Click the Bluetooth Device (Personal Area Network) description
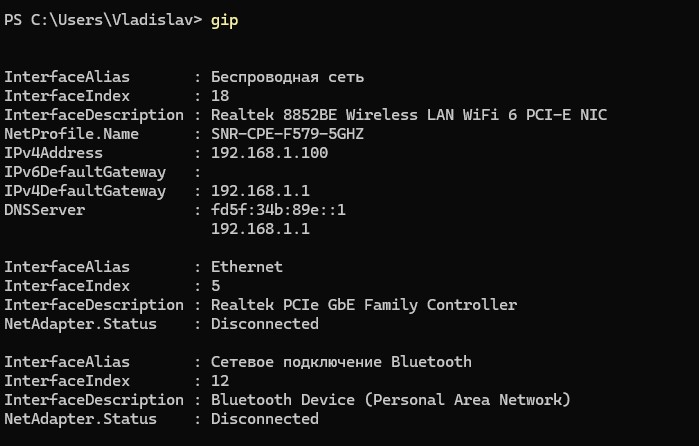This screenshot has width=699, height=446. pos(390,400)
